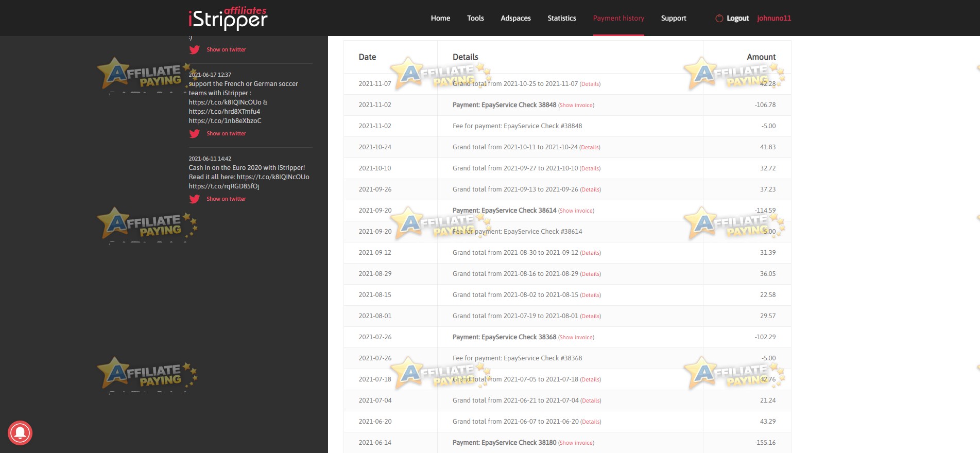Click the red notification bell icon
The image size is (980, 453).
[20, 432]
